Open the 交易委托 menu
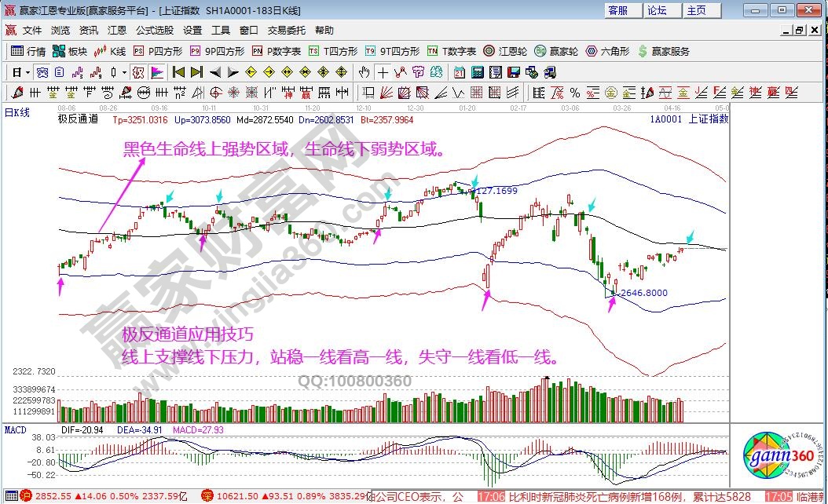Screen dimensions: 828x504 tap(287, 31)
